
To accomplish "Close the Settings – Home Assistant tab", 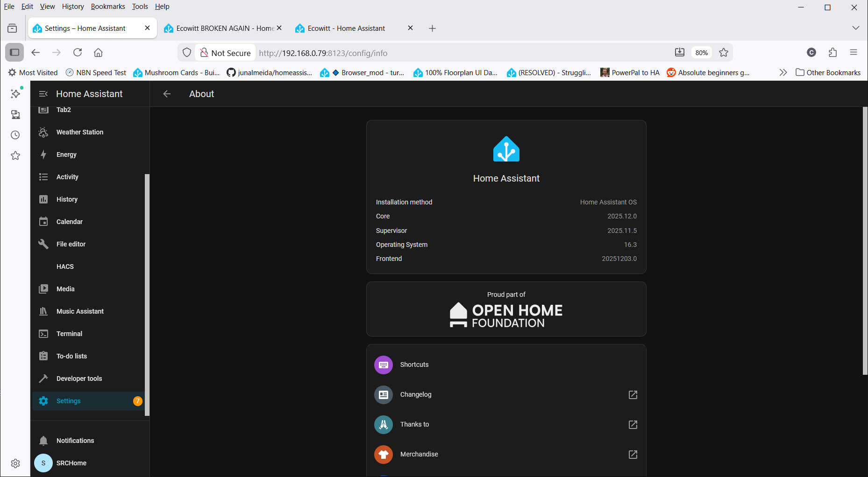I will click(x=148, y=28).
